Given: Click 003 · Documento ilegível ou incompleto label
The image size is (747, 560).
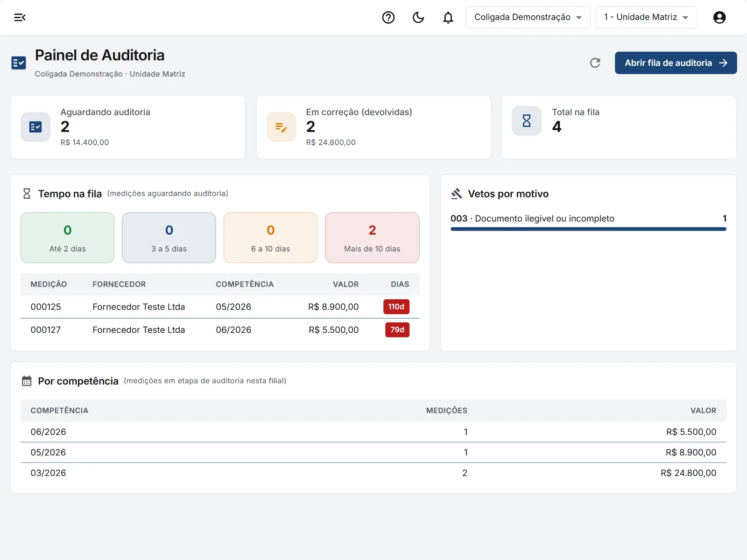Looking at the screenshot, I should [532, 218].
